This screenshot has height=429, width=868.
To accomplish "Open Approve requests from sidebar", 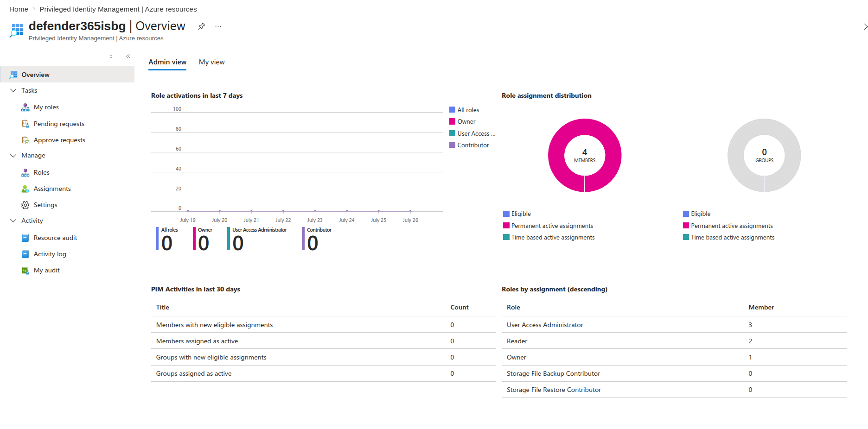I will pos(59,140).
